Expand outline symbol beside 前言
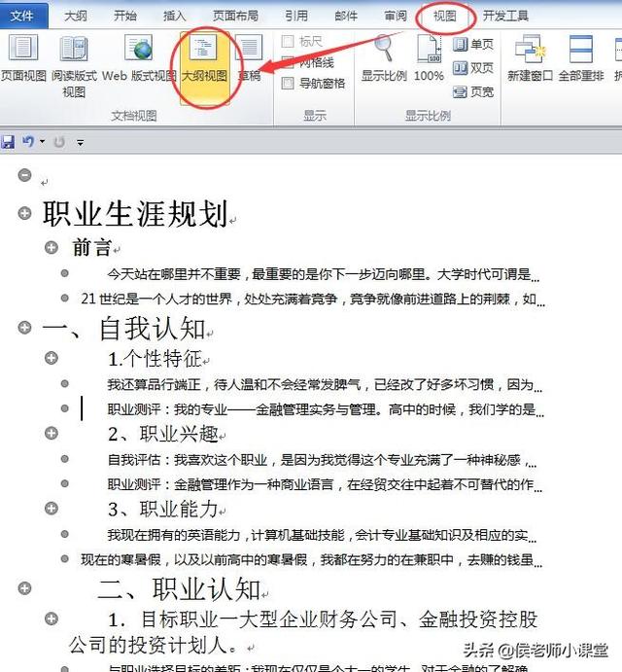The width and height of the screenshot is (622, 672). click(52, 247)
